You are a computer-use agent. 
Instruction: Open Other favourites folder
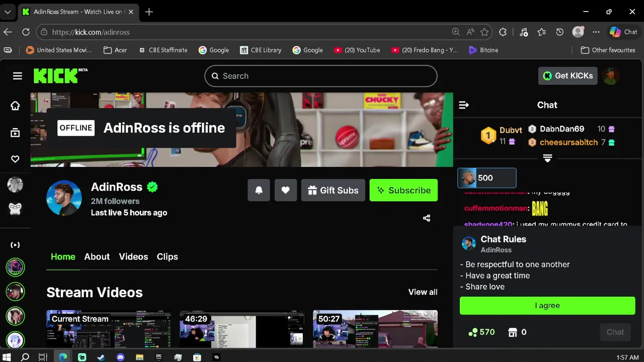click(x=608, y=50)
